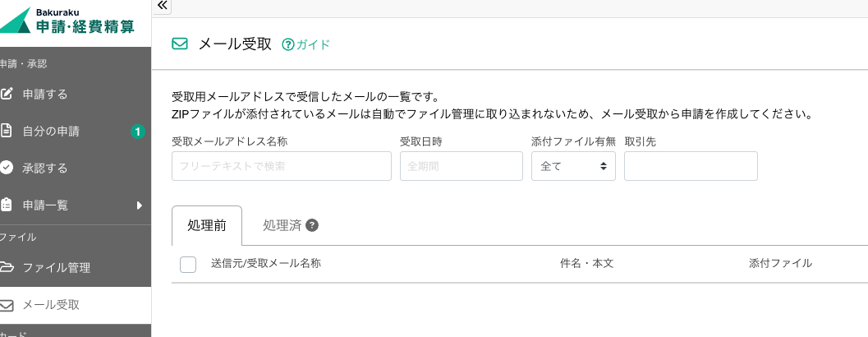The width and height of the screenshot is (868, 337).
Task: Click the clipboard icon beside 申請一覧
Action: coord(7,205)
